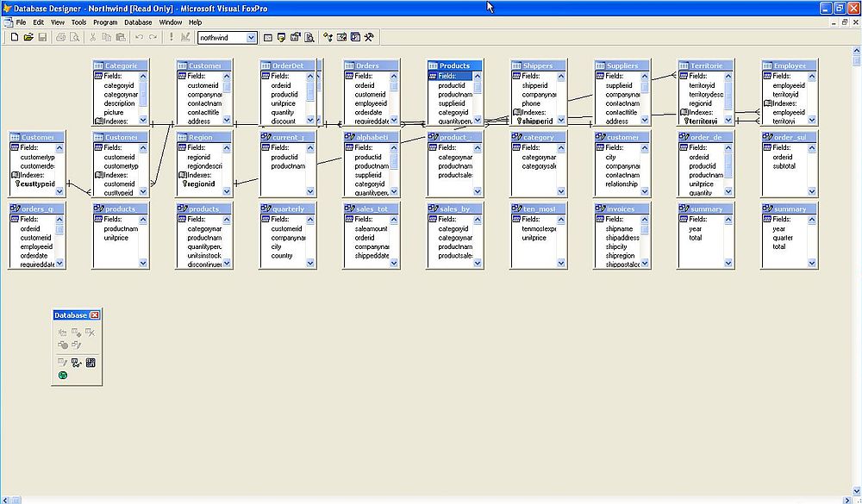Select the invoices view title bar

(x=622, y=208)
